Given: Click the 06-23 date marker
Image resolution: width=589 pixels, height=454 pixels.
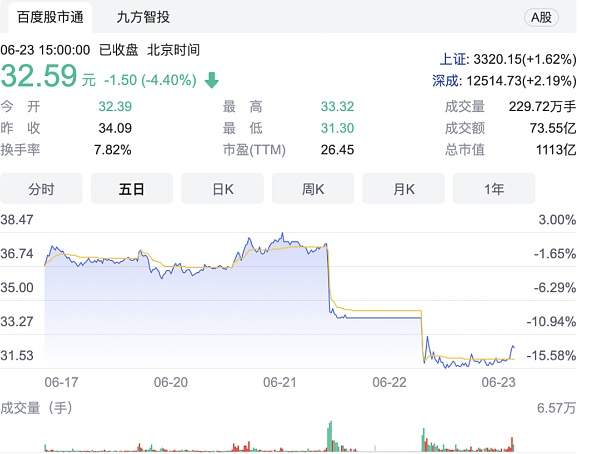Looking at the screenshot, I should pos(498,382).
